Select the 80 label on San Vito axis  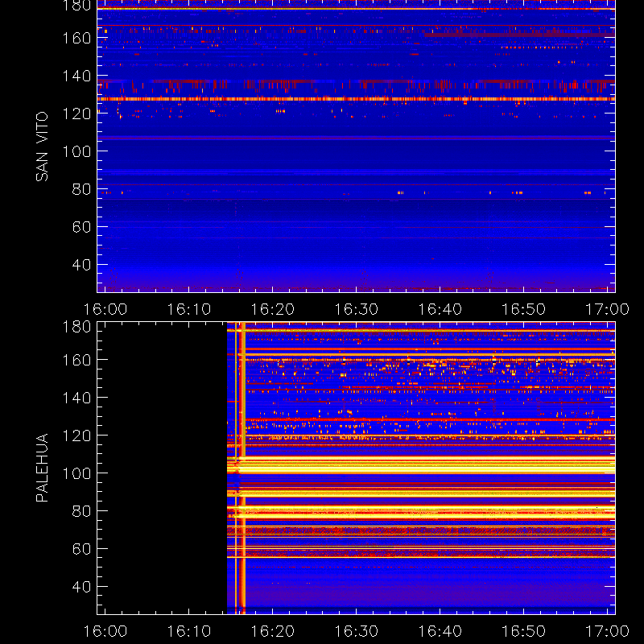(x=81, y=189)
